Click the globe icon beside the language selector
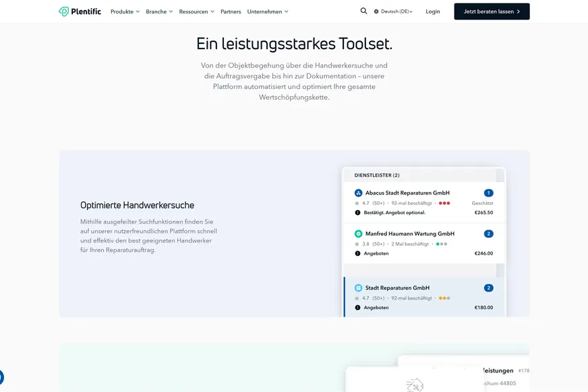Image resolution: width=588 pixels, height=392 pixels. click(375, 11)
